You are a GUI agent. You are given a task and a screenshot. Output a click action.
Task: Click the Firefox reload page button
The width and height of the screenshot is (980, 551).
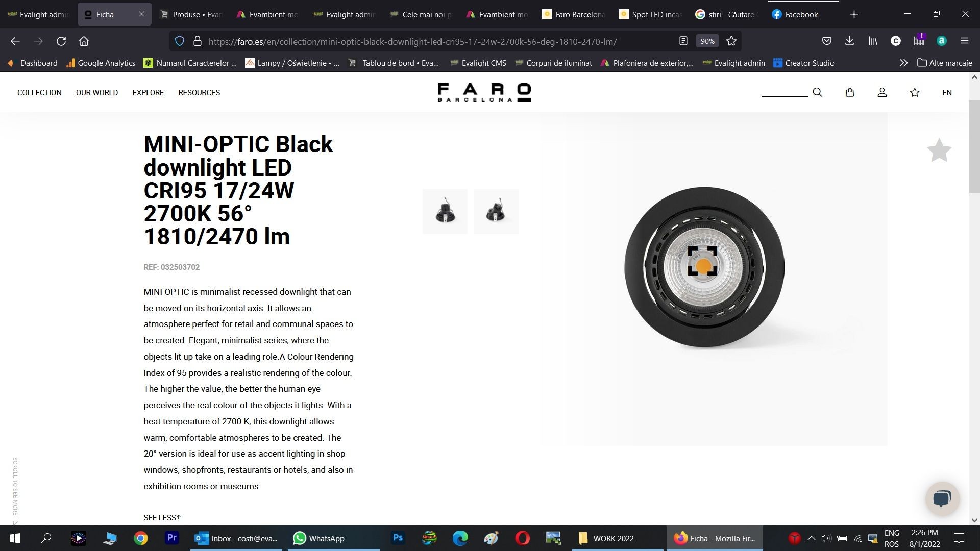(x=61, y=41)
